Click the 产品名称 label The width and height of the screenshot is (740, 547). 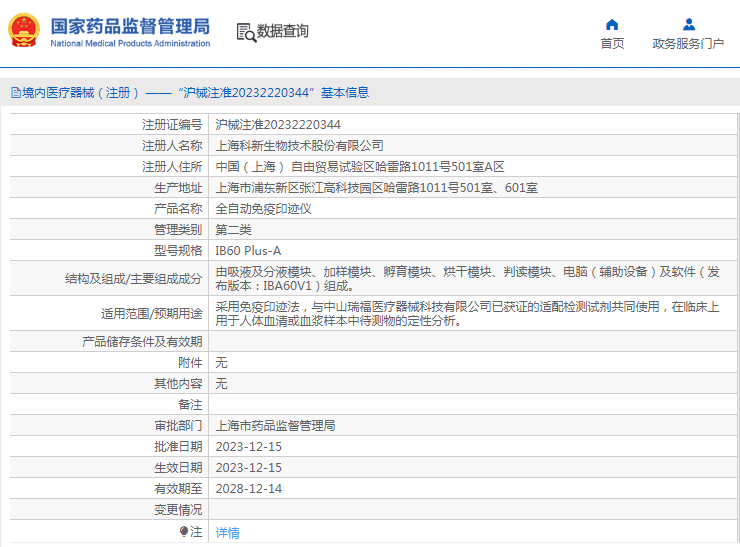click(178, 209)
